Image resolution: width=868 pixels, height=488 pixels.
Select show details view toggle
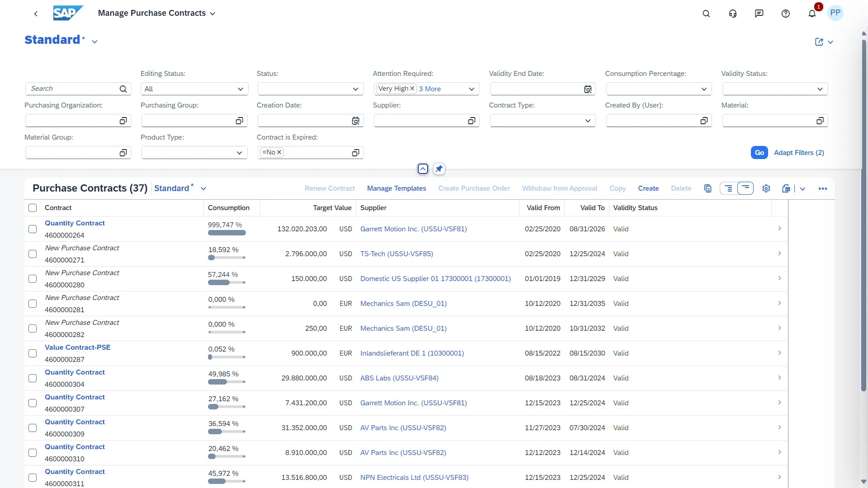click(728, 188)
